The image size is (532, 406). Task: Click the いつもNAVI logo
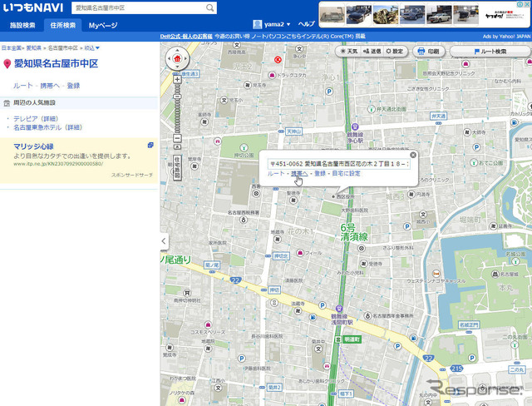click(x=33, y=7)
